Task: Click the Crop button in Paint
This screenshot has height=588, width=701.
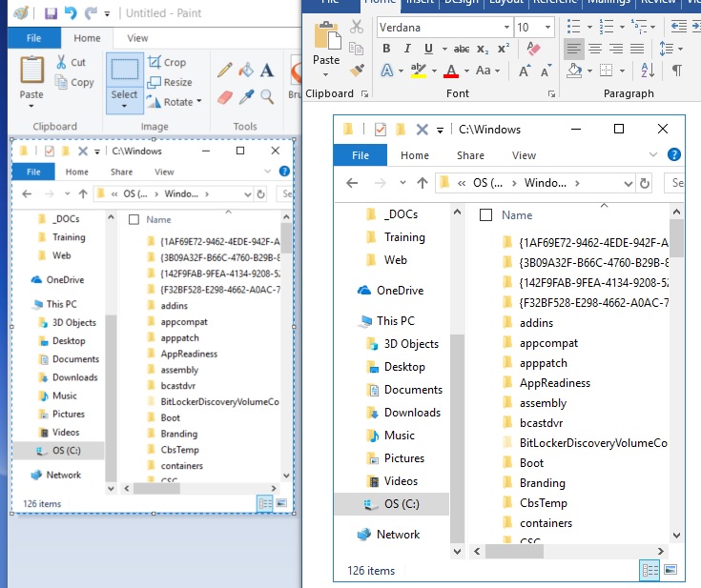Action: coord(167,62)
